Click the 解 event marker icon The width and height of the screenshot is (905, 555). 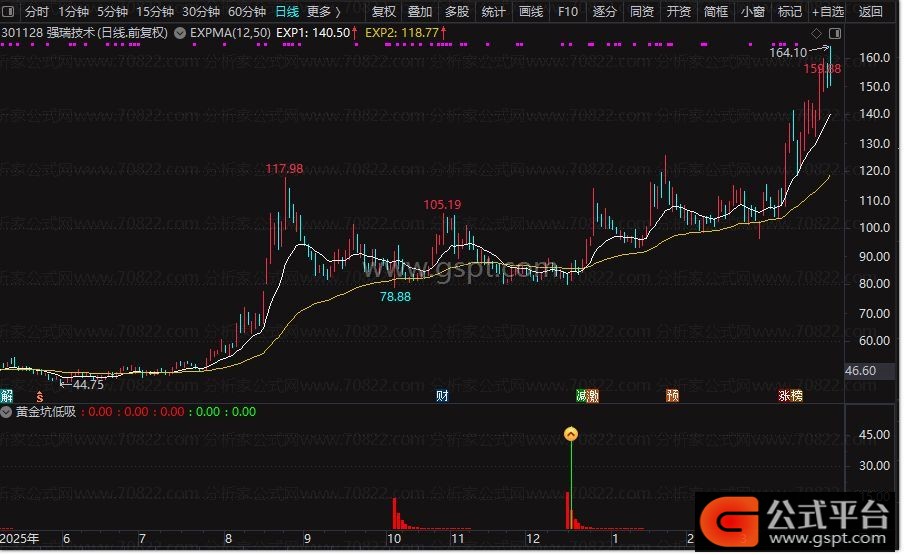pyautogui.click(x=7, y=396)
